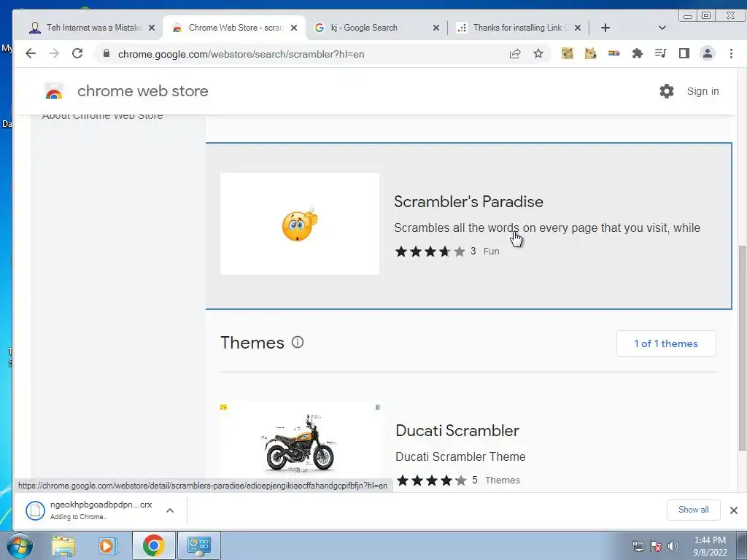Close the downloads bar
Viewport: 747px width, 560px height.
click(x=734, y=510)
